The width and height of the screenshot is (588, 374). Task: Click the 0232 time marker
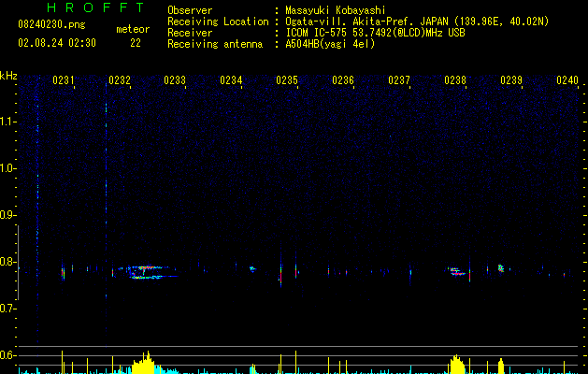120,80
